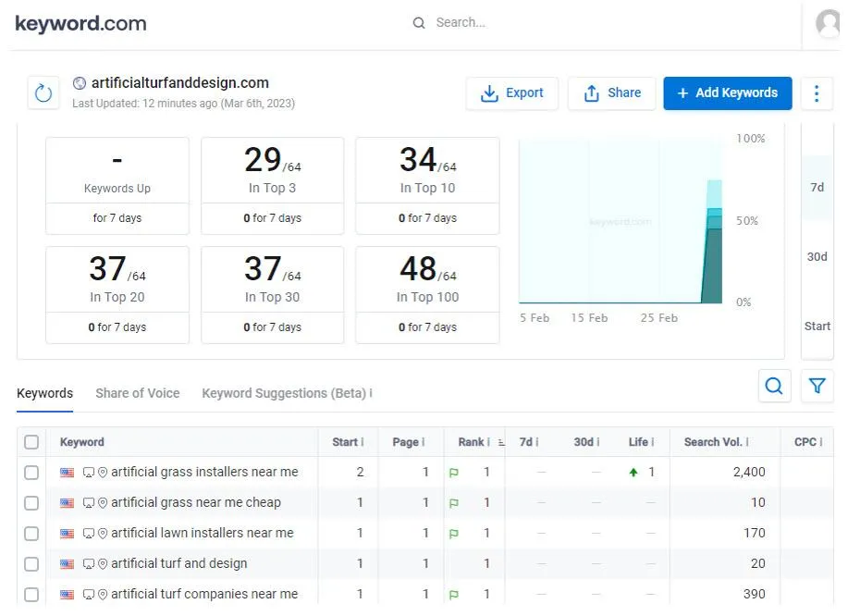Click the desktop icon for artificial turf companies near me
The height and width of the screenshot is (616, 848).
(x=88, y=595)
